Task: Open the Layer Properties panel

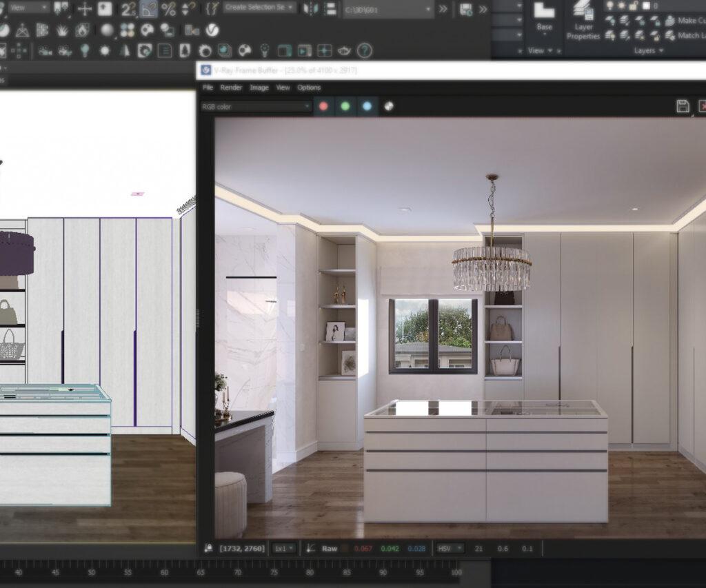Action: click(583, 22)
